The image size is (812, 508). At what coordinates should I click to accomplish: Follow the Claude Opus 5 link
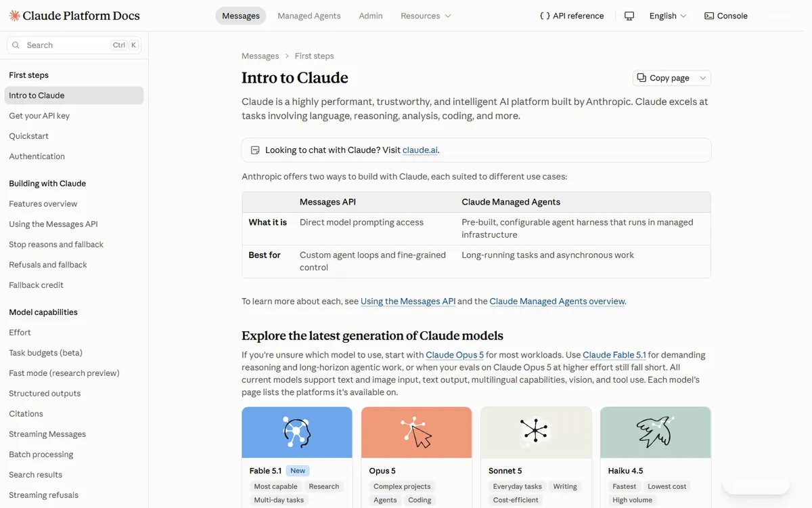pyautogui.click(x=455, y=355)
